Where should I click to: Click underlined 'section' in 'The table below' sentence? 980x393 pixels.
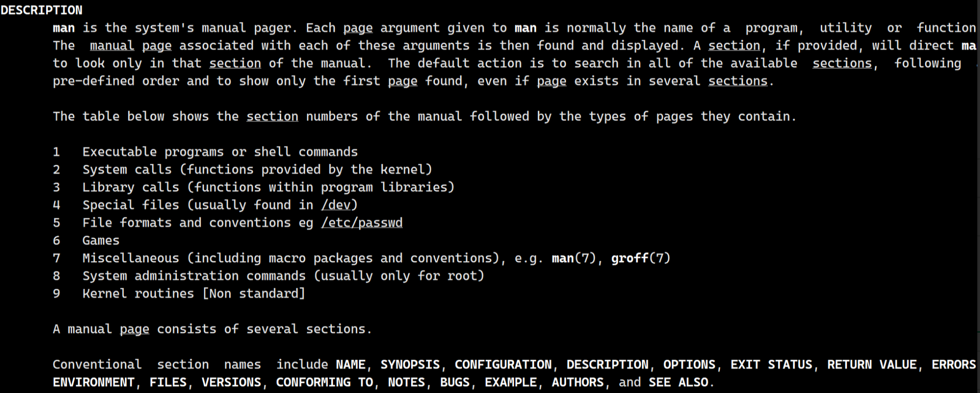272,117
